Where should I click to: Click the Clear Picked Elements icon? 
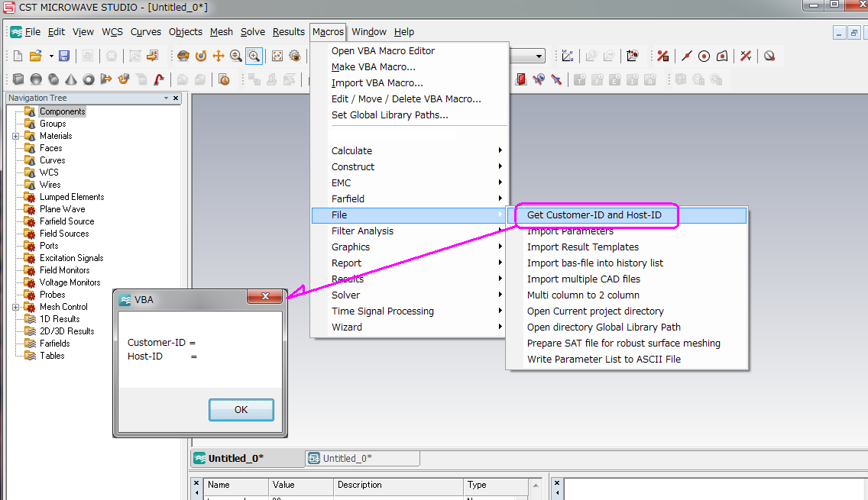coord(769,56)
